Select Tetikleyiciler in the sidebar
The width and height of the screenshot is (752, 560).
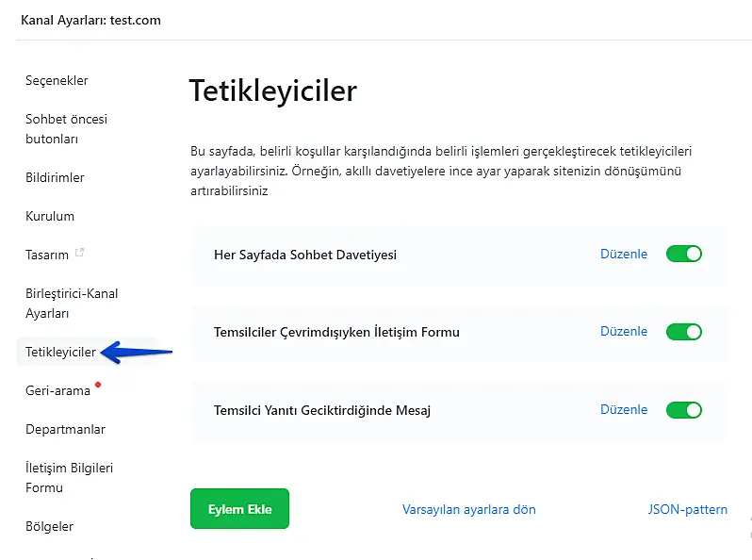tap(60, 353)
